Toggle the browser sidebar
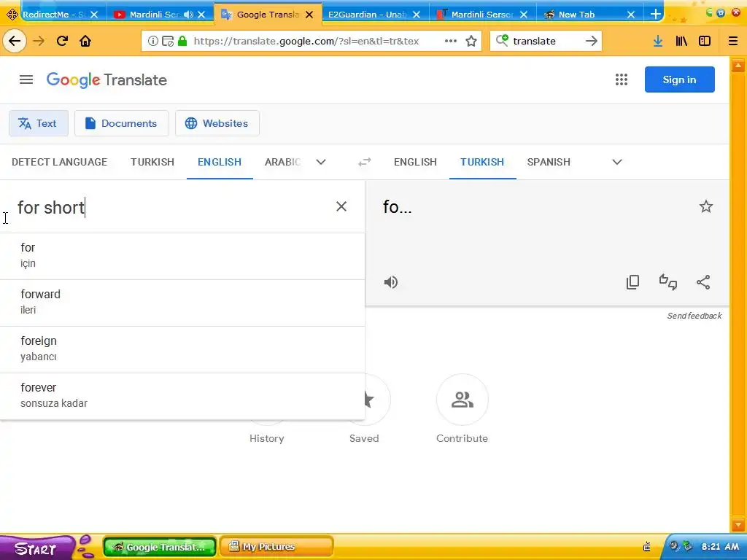This screenshot has width=747, height=560. click(x=705, y=41)
